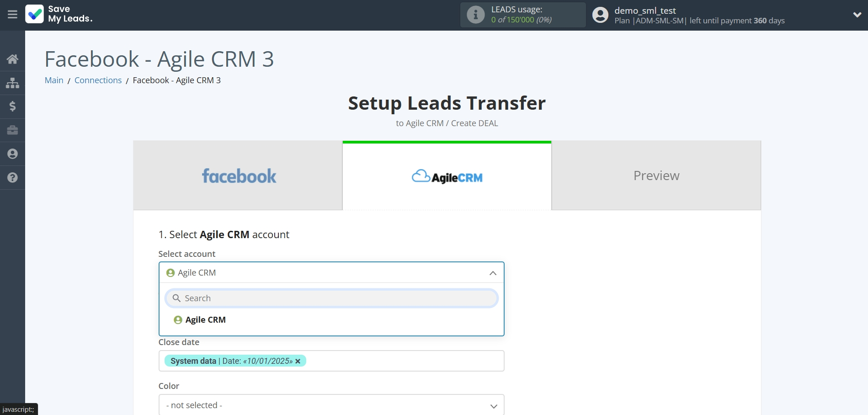This screenshot has height=415, width=868.
Task: Click the user avatar in header
Action: tap(600, 15)
